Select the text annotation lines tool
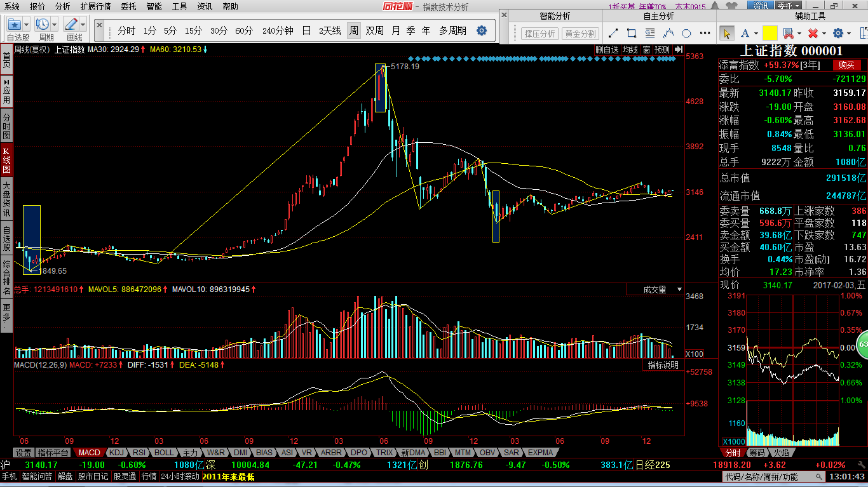This screenshot has width=868, height=487. (x=650, y=33)
